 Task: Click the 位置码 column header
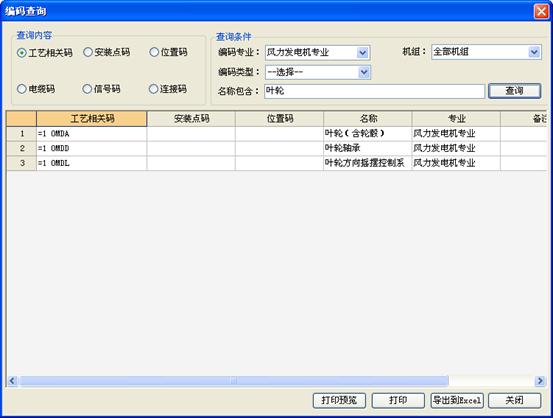279,119
